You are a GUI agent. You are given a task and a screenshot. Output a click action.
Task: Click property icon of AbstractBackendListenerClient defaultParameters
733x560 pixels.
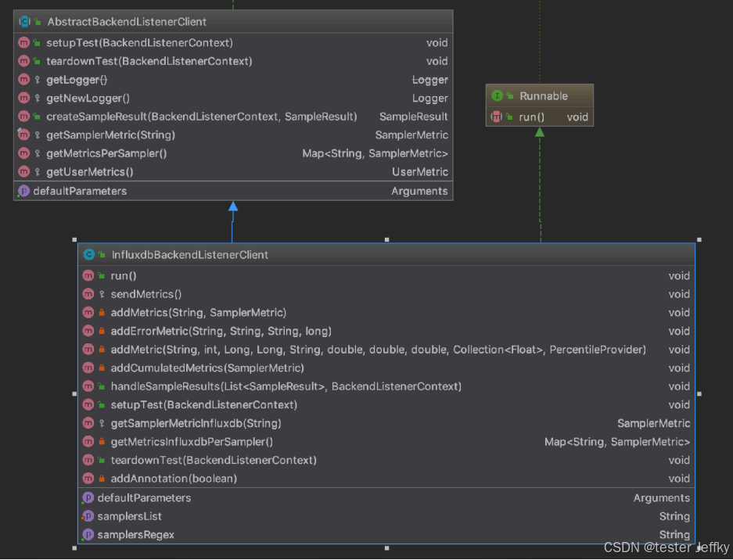(x=23, y=191)
